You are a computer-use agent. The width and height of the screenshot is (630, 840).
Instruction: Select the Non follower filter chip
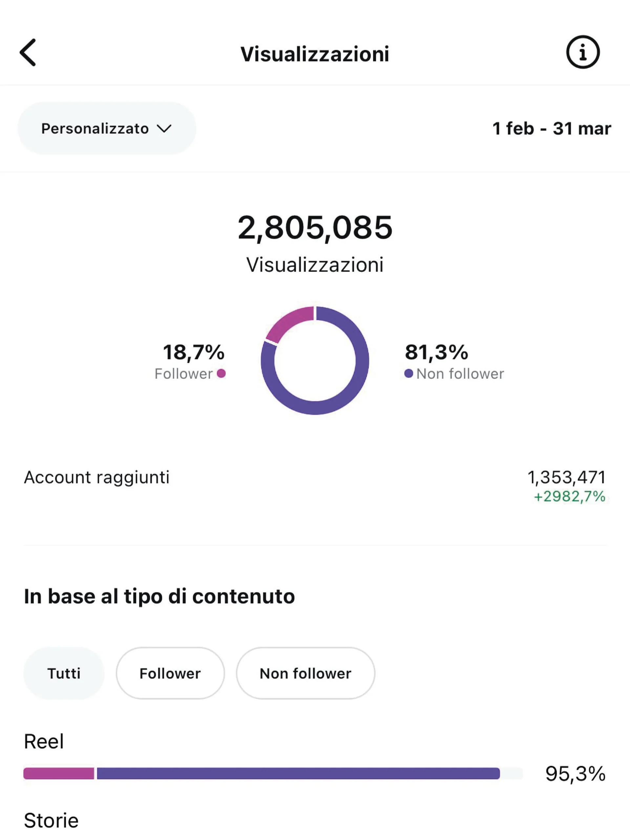(x=305, y=673)
